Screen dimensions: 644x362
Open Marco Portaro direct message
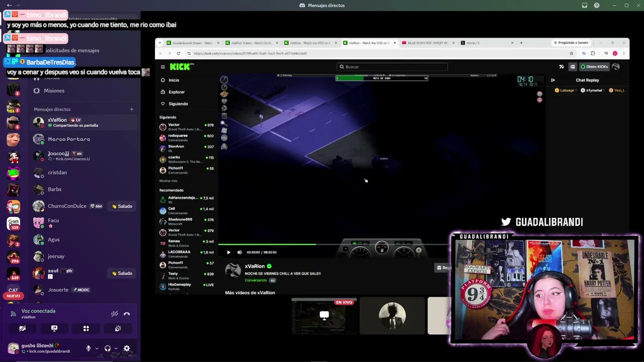click(84, 139)
